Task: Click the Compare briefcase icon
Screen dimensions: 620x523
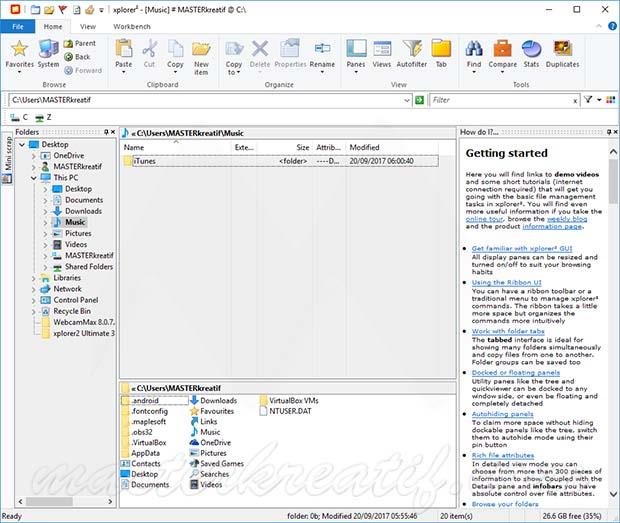Action: pos(503,49)
